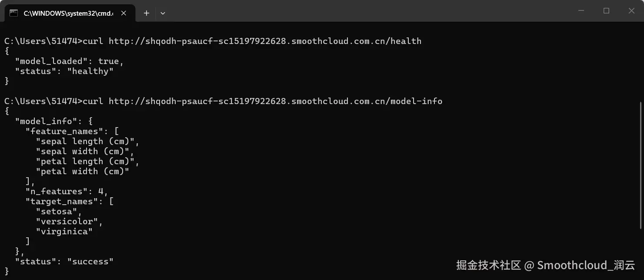This screenshot has height=280, width=644.
Task: Click the /health URL in first curl command
Action: [x=265, y=41]
